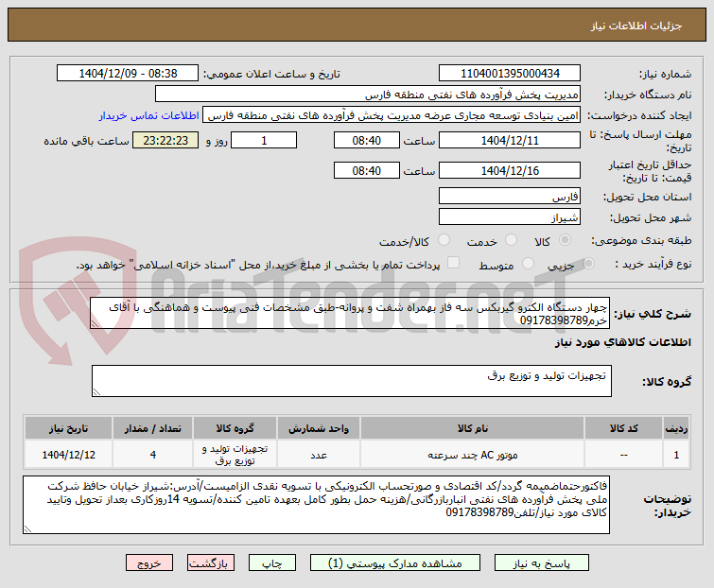
Task: Click the price validity time field
Action: pyautogui.click(x=367, y=171)
